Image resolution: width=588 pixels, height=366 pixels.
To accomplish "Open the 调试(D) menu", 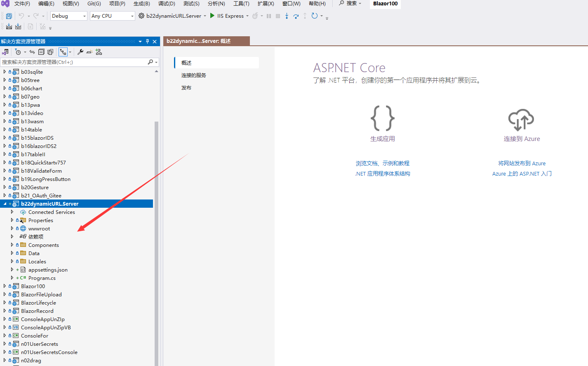I will [x=167, y=4].
